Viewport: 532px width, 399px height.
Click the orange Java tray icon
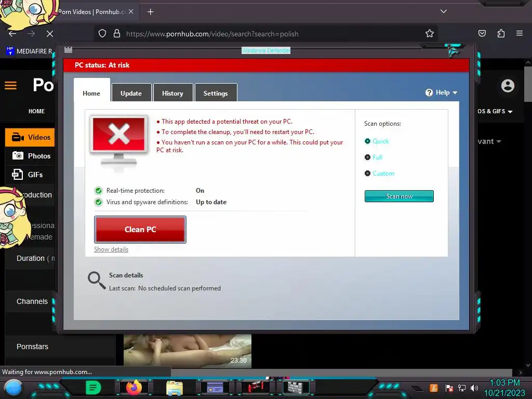click(434, 388)
